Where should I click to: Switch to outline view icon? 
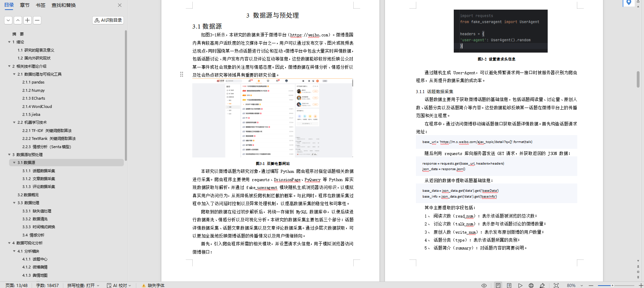tap(509, 285)
